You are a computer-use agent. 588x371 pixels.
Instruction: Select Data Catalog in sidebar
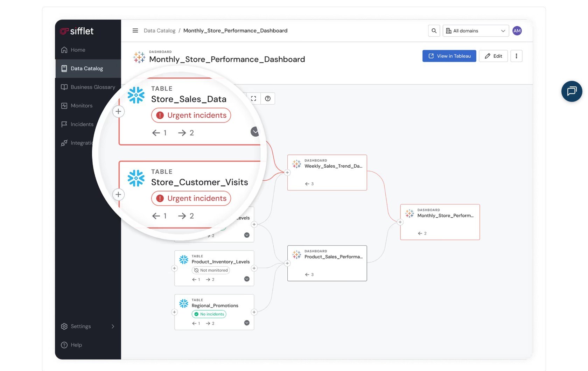pos(88,69)
